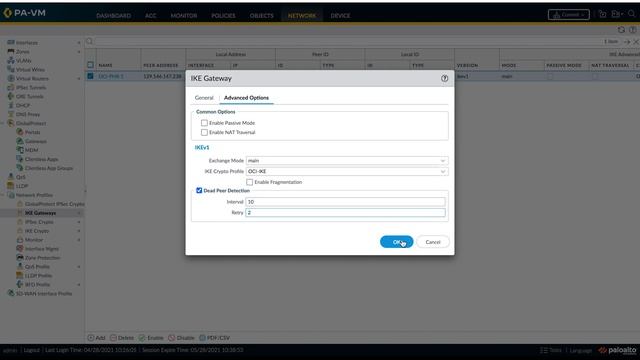Select the Advanced Options tab
Screen dimensions: 640x360
246,98
